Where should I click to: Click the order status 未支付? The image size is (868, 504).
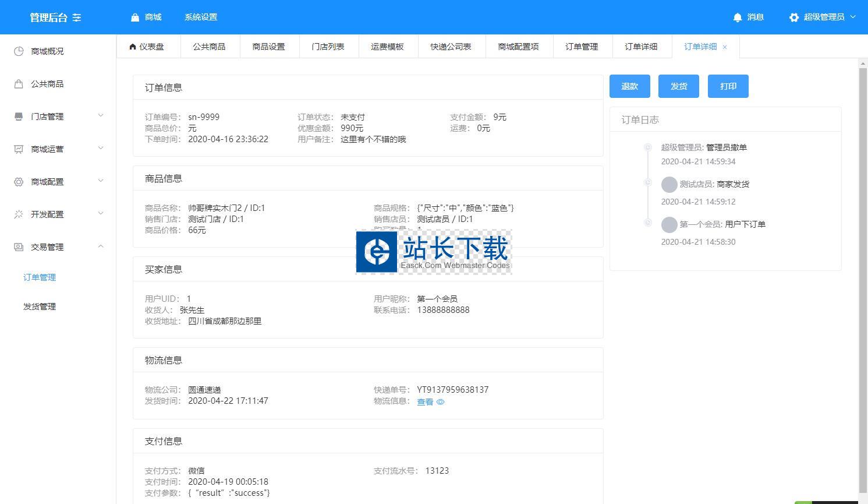click(x=353, y=117)
